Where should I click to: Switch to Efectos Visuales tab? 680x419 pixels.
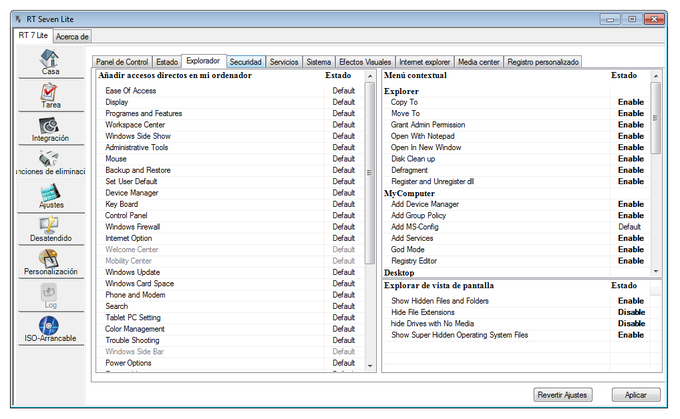(365, 62)
